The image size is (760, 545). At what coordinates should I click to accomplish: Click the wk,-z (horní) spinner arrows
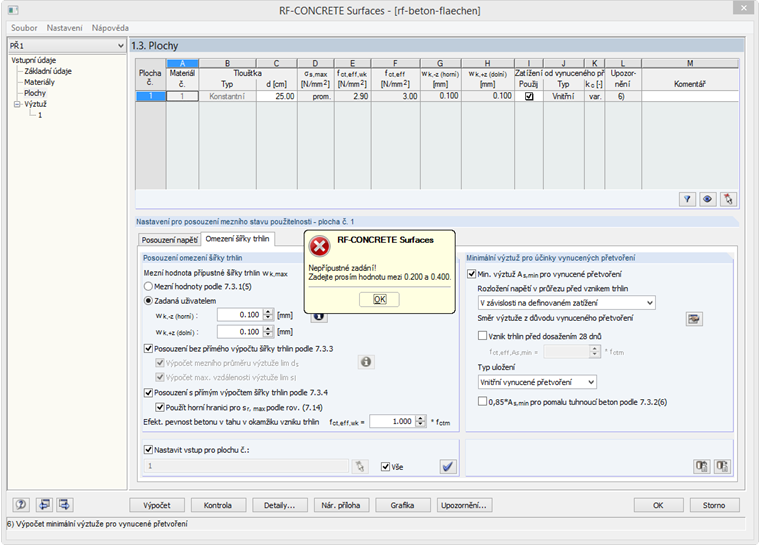click(269, 315)
